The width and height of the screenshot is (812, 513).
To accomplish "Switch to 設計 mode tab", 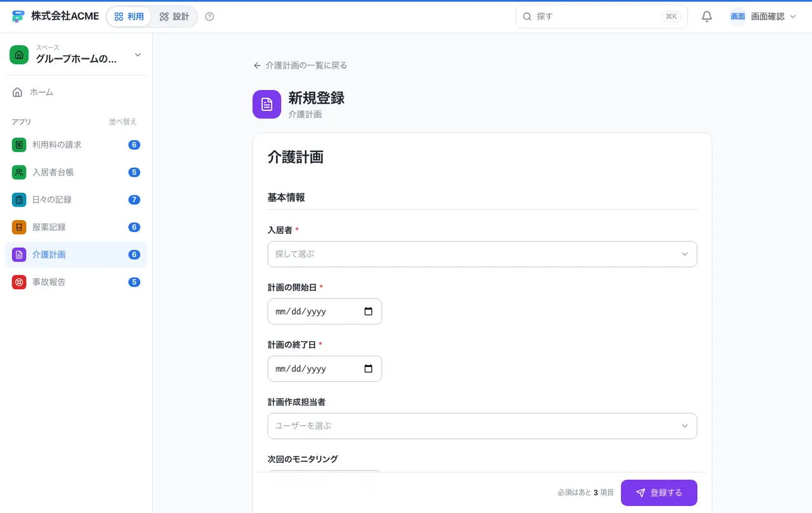I will point(174,16).
